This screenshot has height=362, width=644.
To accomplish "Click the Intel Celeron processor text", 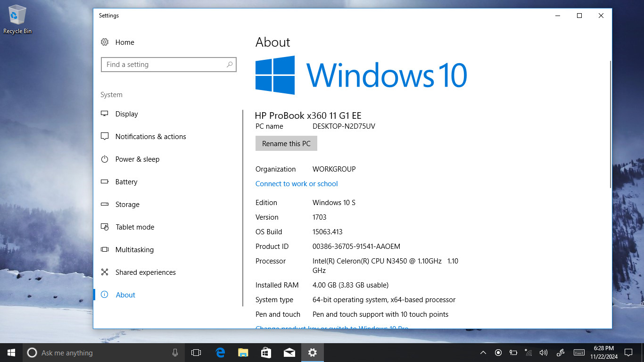I will click(385, 265).
